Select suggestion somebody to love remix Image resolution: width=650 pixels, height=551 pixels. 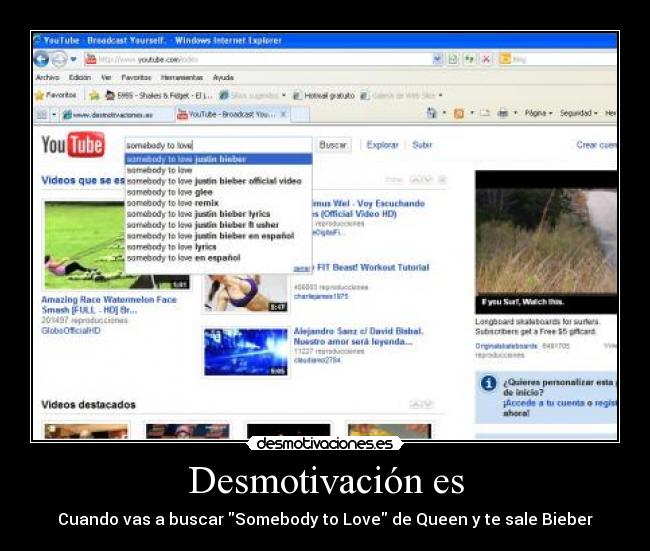click(x=218, y=203)
